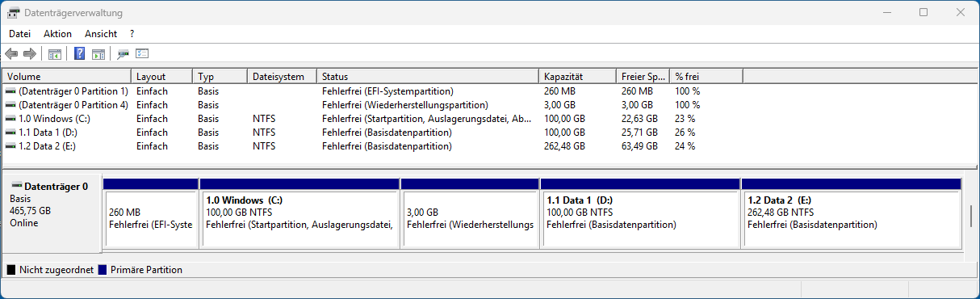The image size is (980, 299).
Task: Click drive icon beside 1.1 Data 1 (D:)
Action: coord(10,133)
